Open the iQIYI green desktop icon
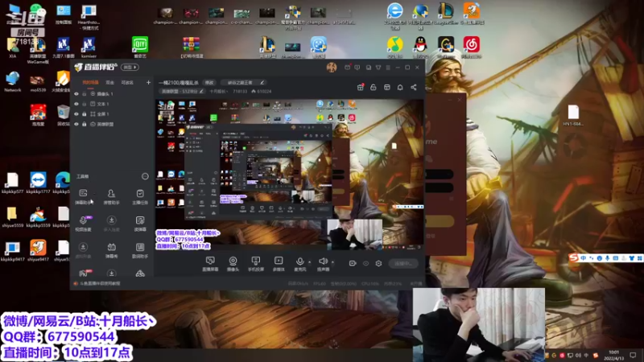 (140, 47)
